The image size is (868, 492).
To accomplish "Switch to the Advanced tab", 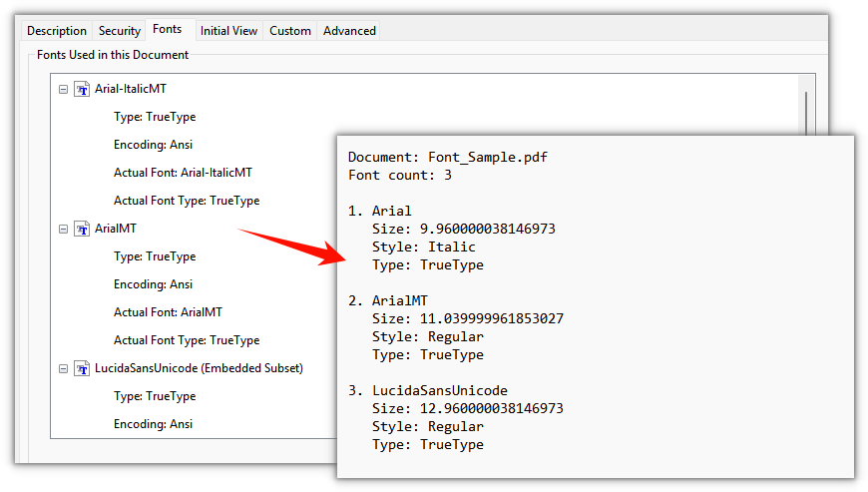I will [x=349, y=31].
